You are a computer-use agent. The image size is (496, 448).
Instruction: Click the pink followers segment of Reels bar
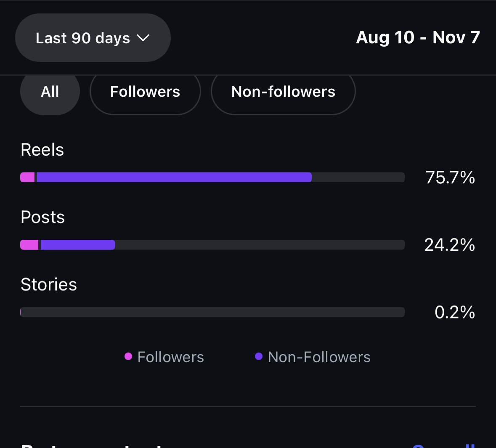pos(28,177)
